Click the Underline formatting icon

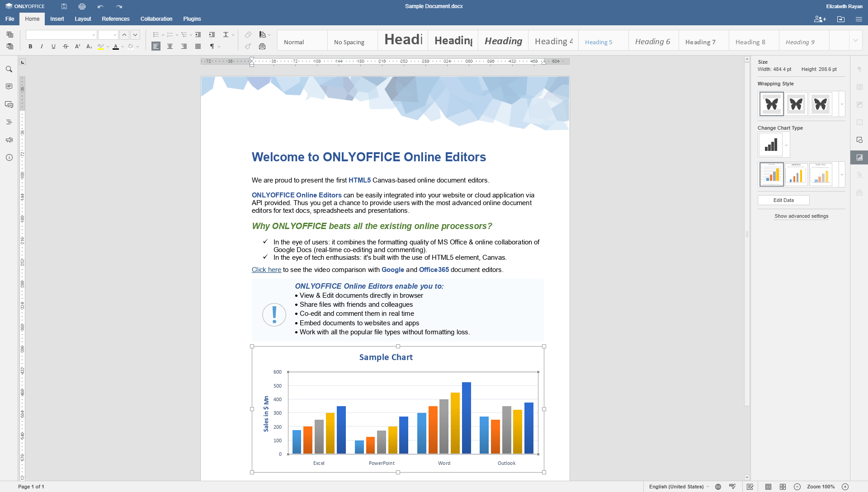click(x=53, y=47)
